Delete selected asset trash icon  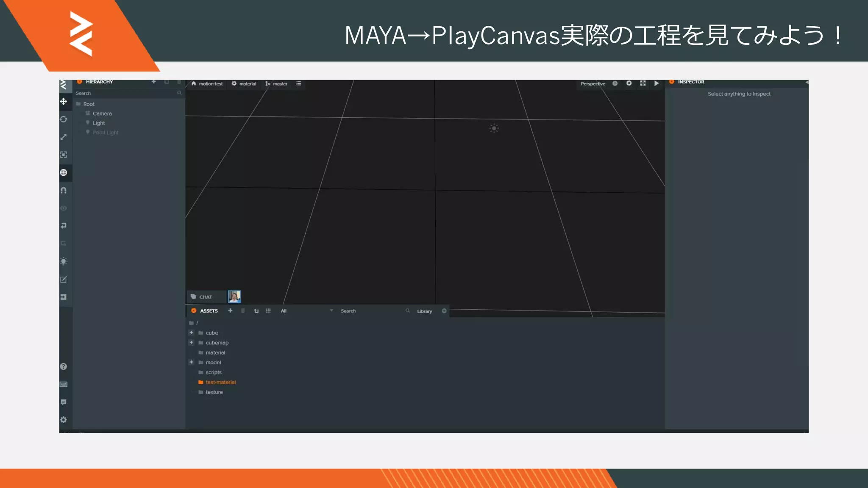pos(243,311)
